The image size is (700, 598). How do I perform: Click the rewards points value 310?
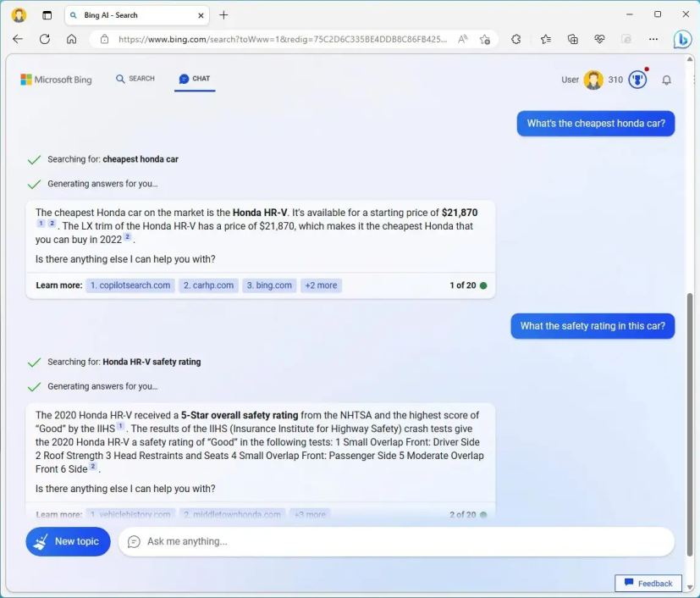[x=615, y=80]
